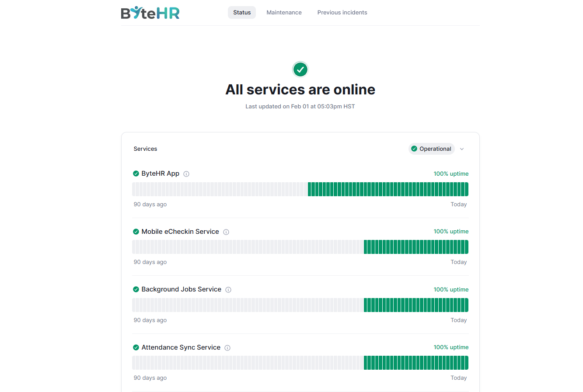Open the Previous incidents tab
Screen dimensions: 583x392
click(x=342, y=12)
